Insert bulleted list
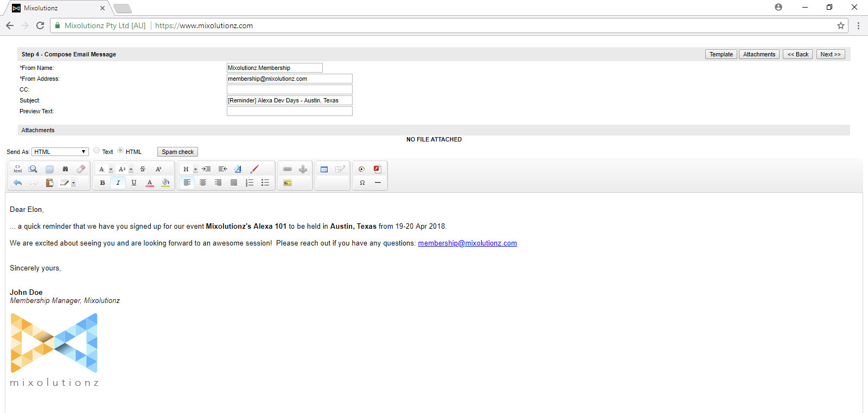This screenshot has height=413, width=868. click(x=265, y=183)
